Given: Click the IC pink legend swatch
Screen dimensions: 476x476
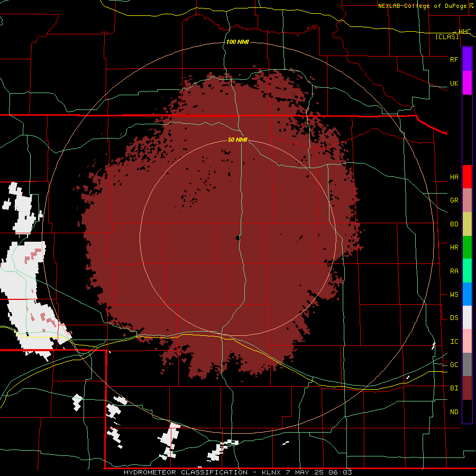Looking at the screenshot, I should [x=467, y=341].
